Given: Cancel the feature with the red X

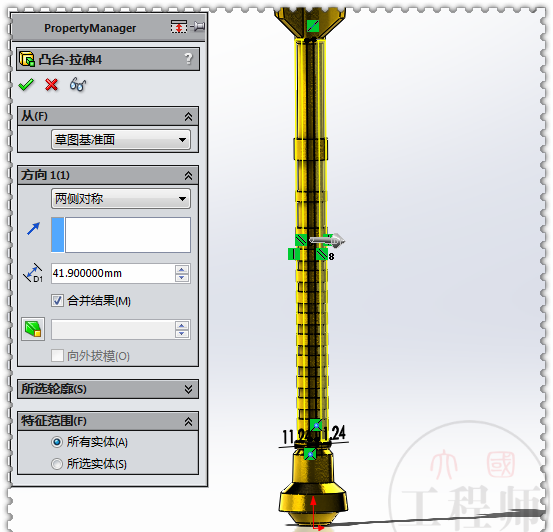Looking at the screenshot, I should [x=51, y=85].
